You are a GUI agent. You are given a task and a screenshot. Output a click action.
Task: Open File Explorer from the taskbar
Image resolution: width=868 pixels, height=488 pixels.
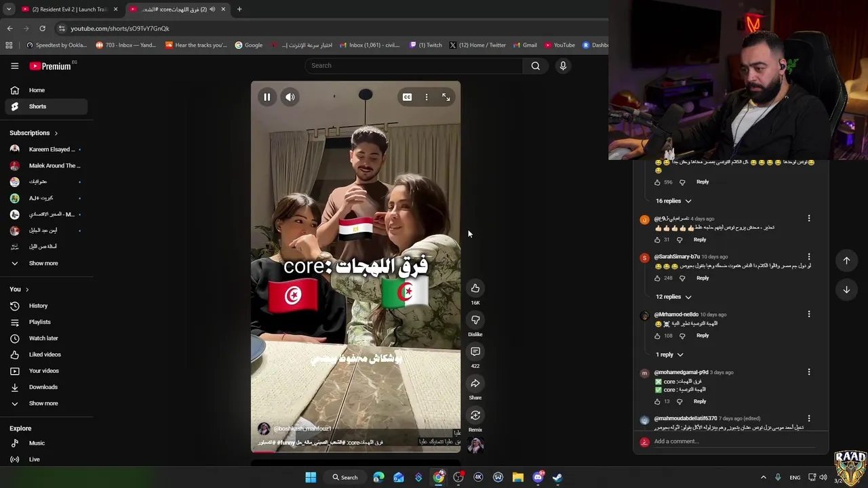click(518, 477)
